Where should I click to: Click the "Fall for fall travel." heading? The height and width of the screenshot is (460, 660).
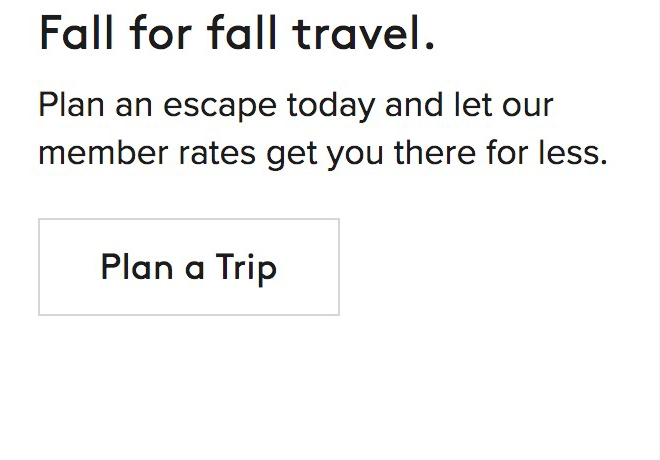237,34
